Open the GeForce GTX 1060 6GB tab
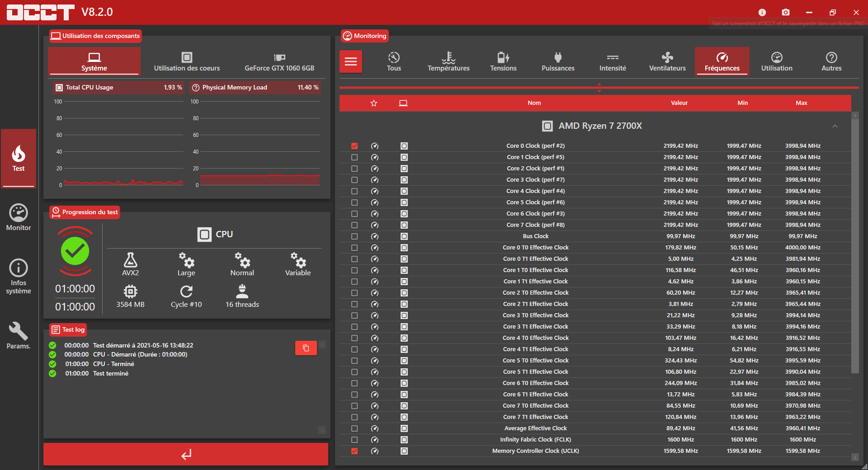The image size is (868, 470). [279, 61]
